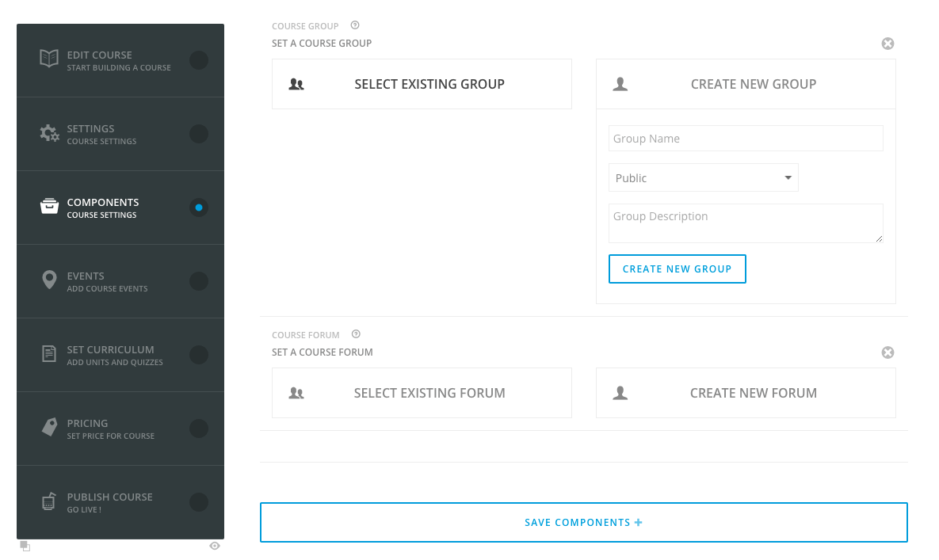Click the Publish Course icon
This screenshot has width=939, height=560.
pos(49,501)
